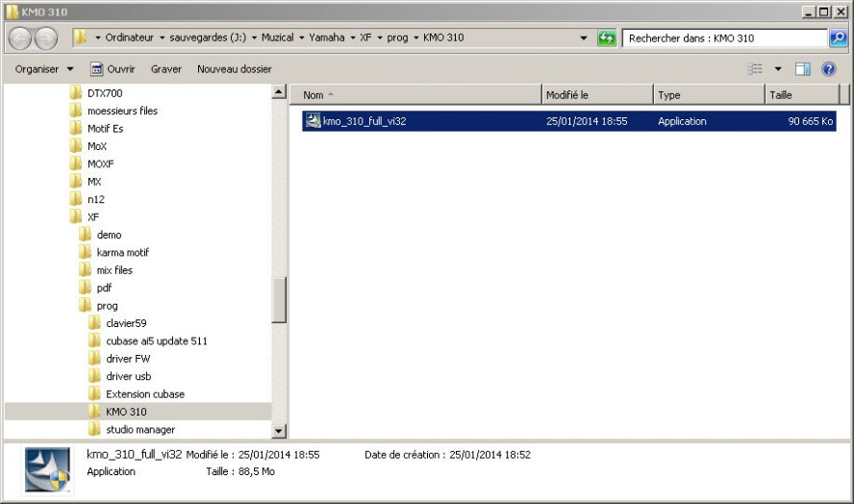Expand the view options dropdown arrow
Viewport: 854px width, 504px height.
(778, 69)
